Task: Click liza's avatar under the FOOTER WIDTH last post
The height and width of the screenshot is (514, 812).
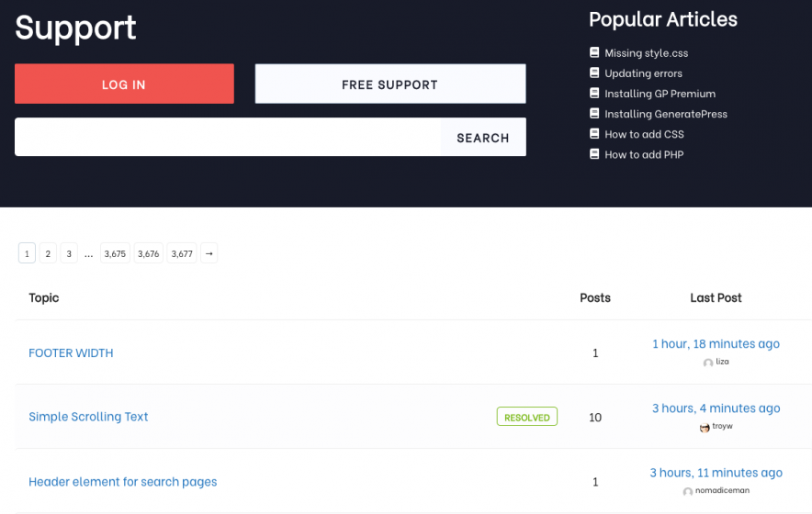Action: (708, 363)
